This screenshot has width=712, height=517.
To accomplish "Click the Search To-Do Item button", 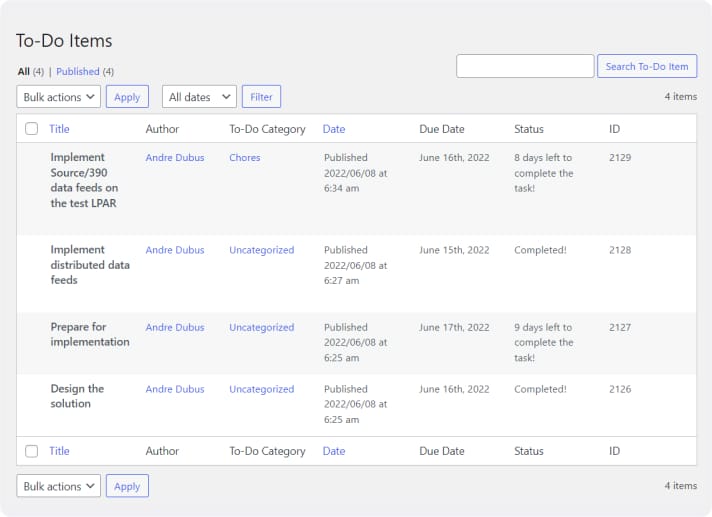I will tap(647, 66).
